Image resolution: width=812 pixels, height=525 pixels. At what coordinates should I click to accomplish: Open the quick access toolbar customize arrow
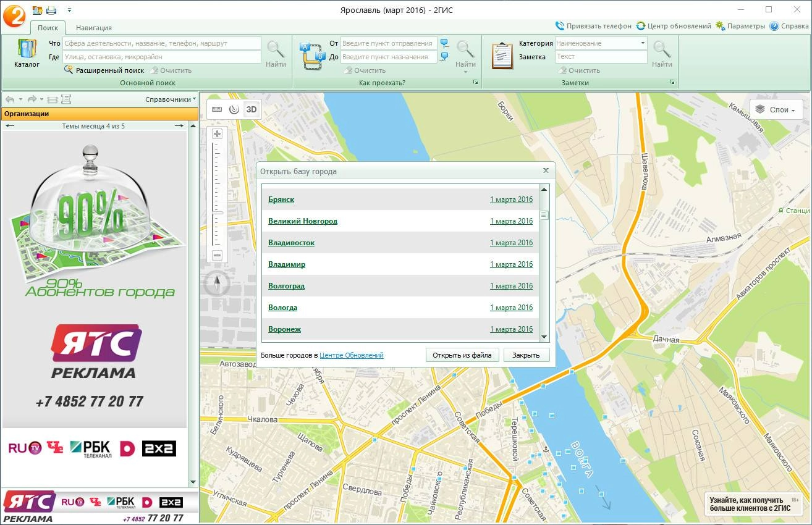point(69,10)
